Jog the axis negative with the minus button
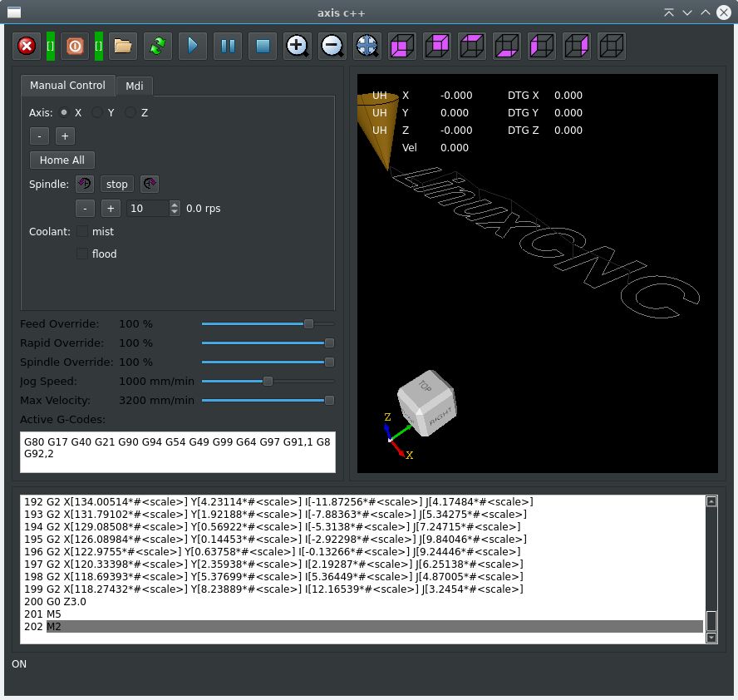 (x=39, y=136)
